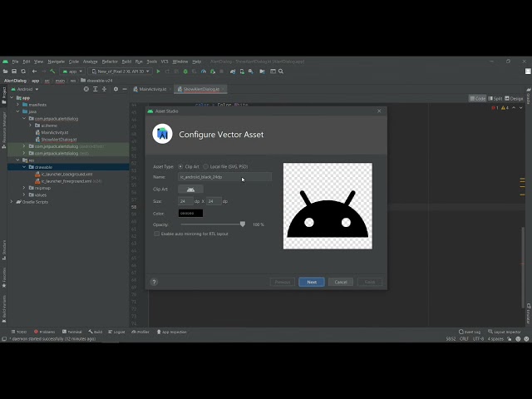Hide the project panel with minus icon
This screenshot has height=399, width=532.
click(x=125, y=89)
